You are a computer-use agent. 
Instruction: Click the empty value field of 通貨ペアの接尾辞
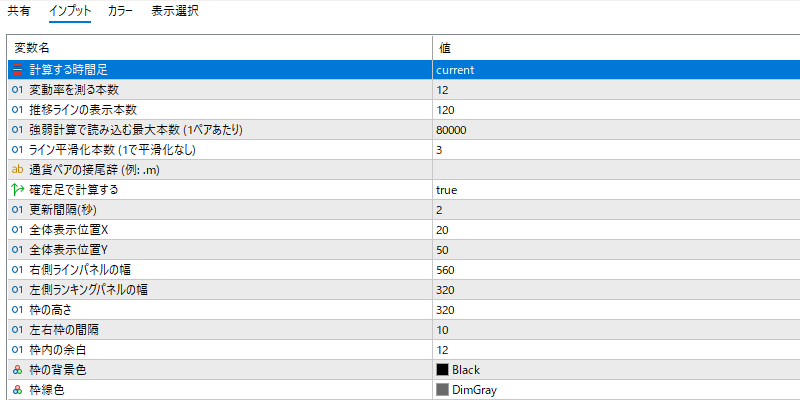(x=616, y=170)
